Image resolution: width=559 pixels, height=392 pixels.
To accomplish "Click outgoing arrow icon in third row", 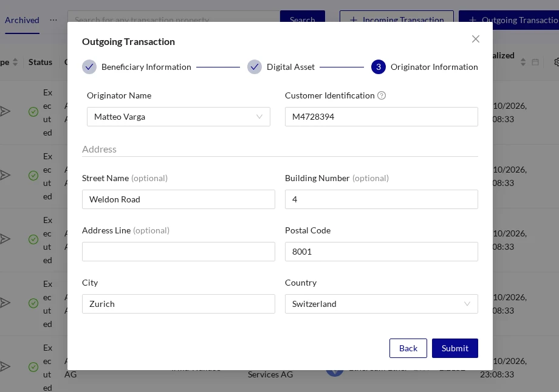I will pos(5,239).
